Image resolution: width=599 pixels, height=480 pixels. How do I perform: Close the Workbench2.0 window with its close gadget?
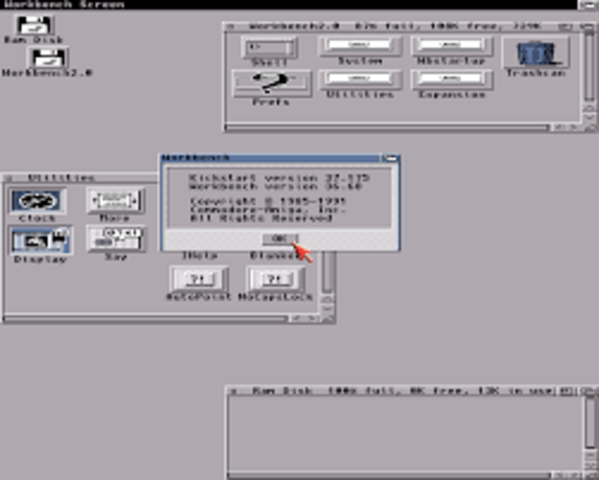pyautogui.click(x=230, y=27)
